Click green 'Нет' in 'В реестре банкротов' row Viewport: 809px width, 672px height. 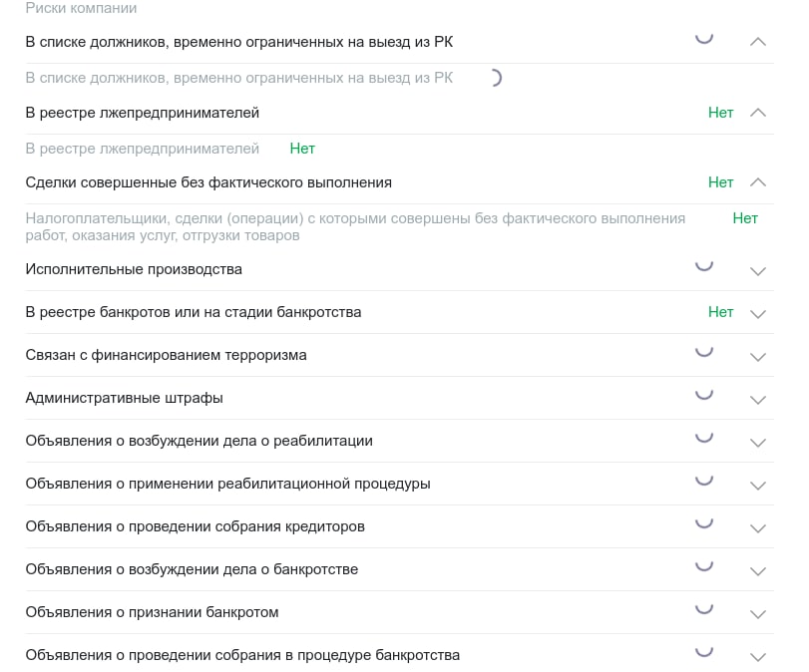(x=720, y=312)
